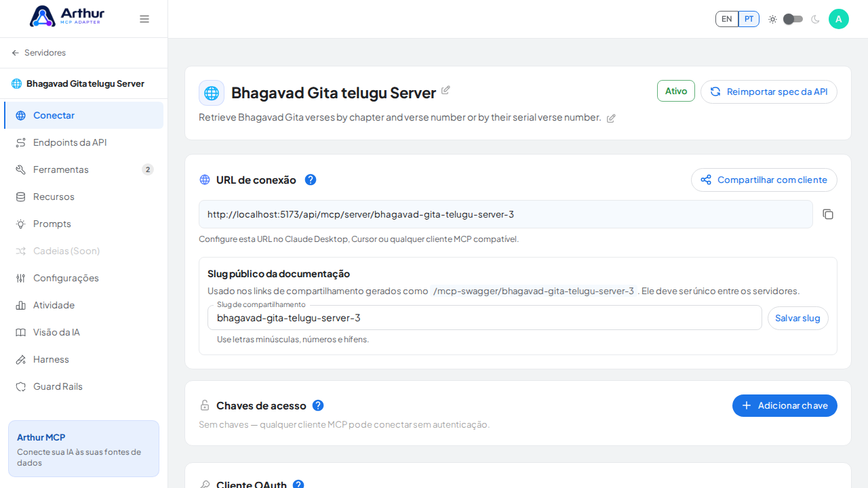Click the Chaves de acesso lock icon
The image size is (868, 488).
[205, 405]
